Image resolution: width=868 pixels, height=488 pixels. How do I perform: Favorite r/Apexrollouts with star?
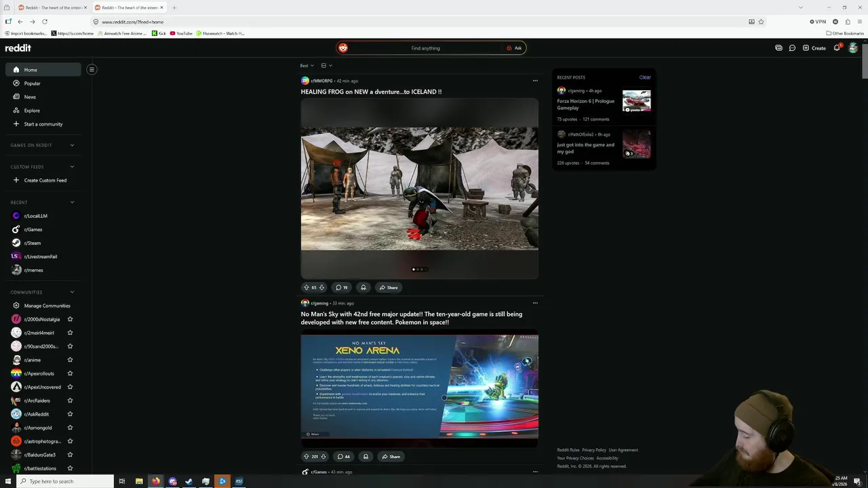[x=70, y=373]
